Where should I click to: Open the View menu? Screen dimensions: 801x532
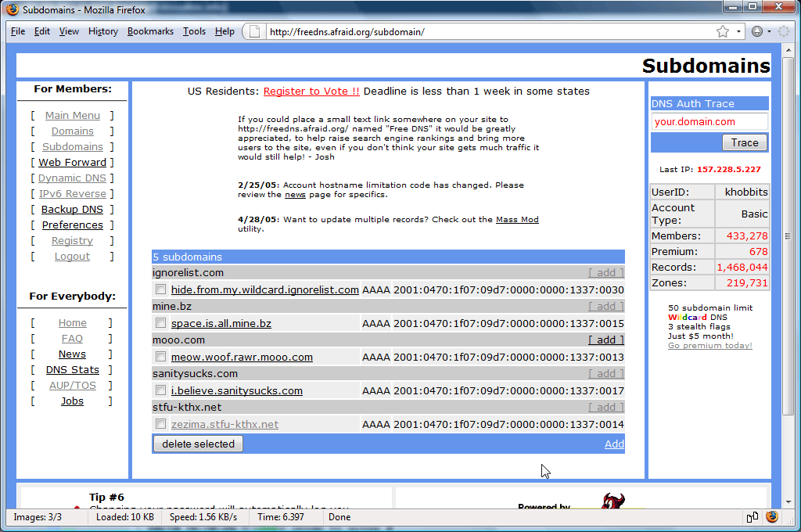click(x=69, y=31)
